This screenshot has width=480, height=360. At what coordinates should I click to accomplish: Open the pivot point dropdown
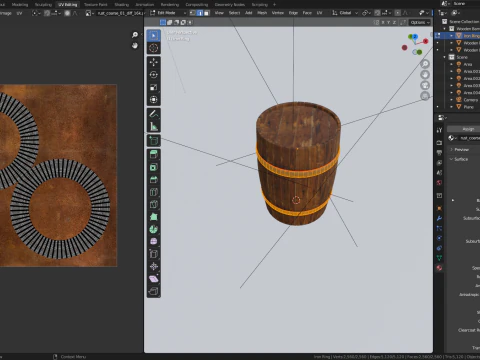(x=366, y=13)
